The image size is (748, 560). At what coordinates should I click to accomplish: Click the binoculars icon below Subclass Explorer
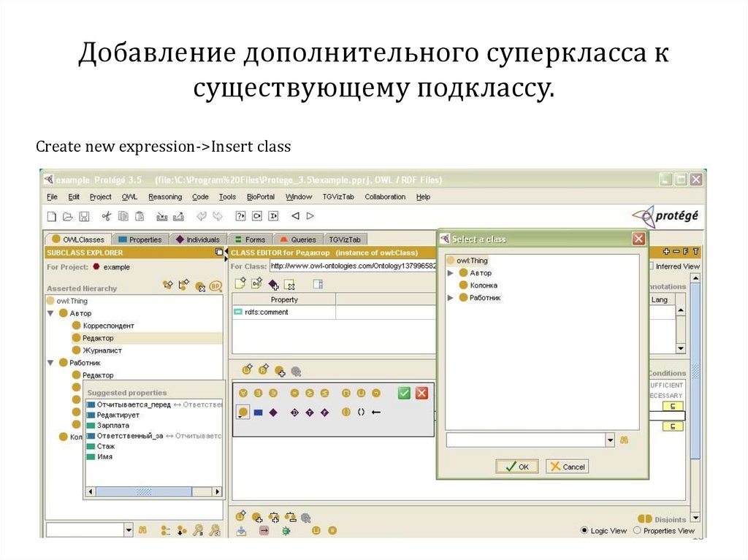pos(142,530)
